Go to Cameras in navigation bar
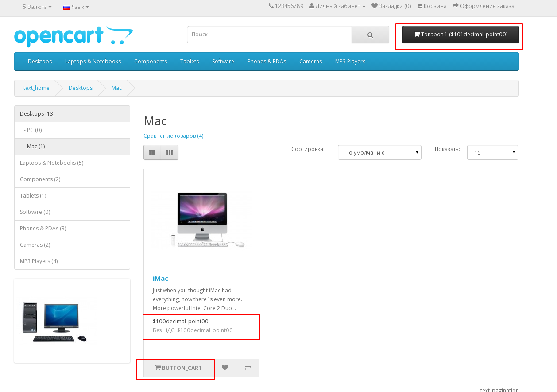The image size is (557, 392). coord(310,62)
